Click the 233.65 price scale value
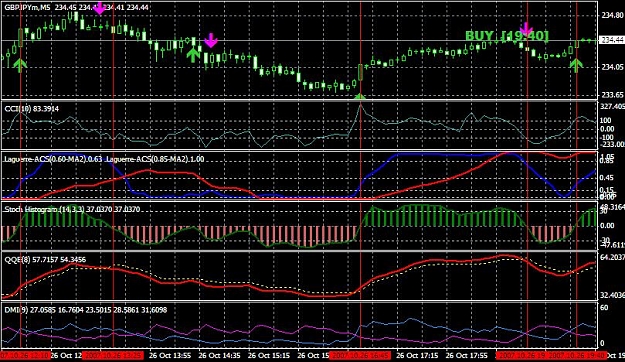This screenshot has height=362, width=625. click(612, 95)
